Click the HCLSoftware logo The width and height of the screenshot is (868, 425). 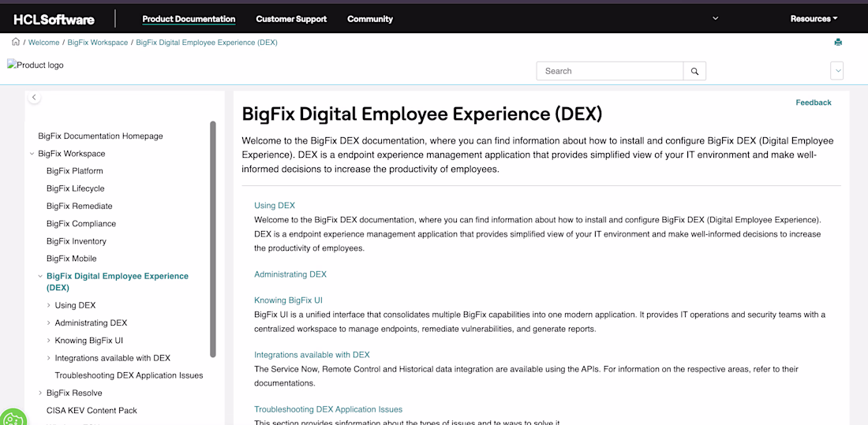coord(54,20)
